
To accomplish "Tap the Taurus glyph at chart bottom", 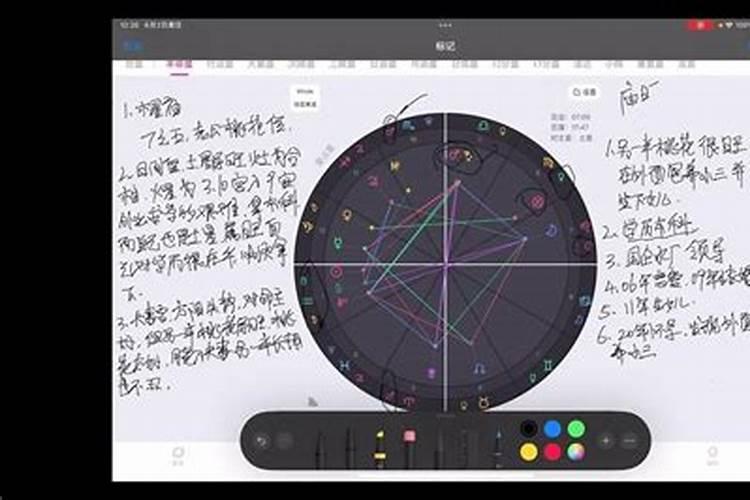I will pyautogui.click(x=484, y=403).
